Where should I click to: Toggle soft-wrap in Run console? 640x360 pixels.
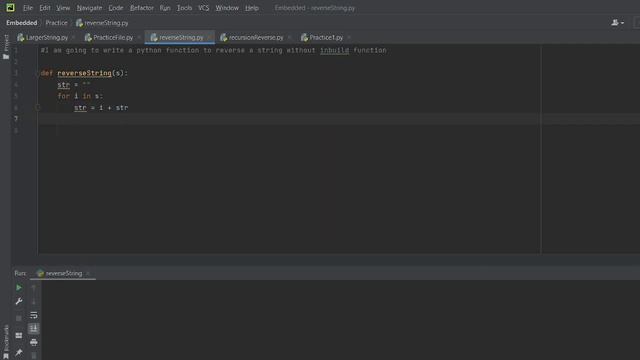coord(34,315)
